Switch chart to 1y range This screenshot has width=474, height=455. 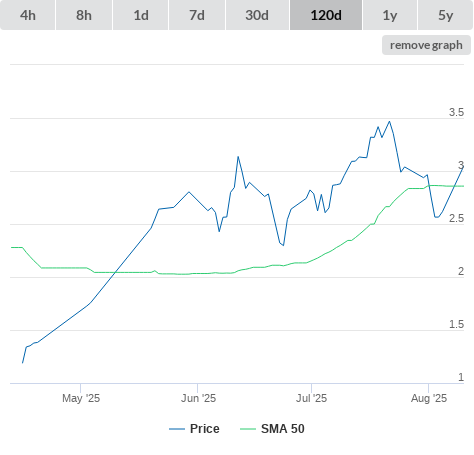tap(390, 15)
